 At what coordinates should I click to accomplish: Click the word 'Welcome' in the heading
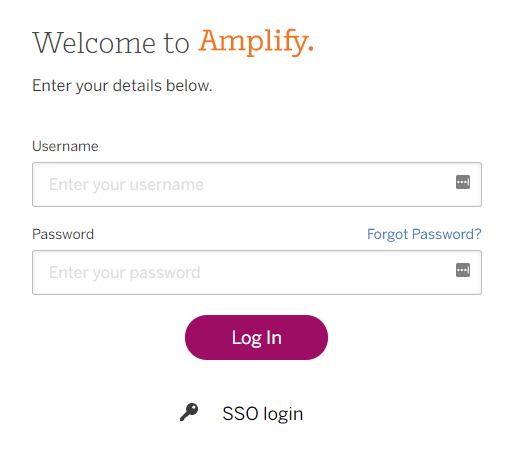click(94, 43)
